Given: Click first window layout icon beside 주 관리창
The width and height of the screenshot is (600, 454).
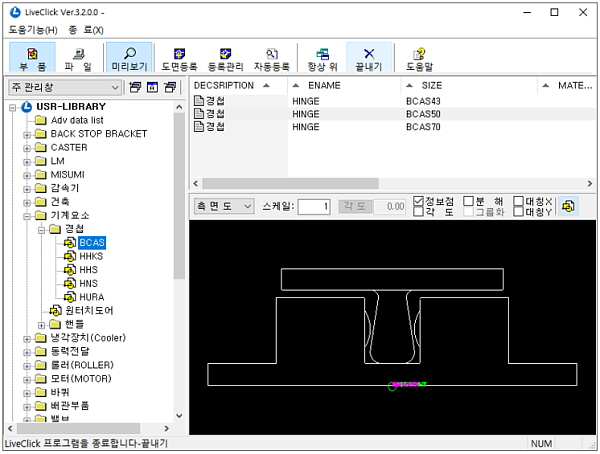Looking at the screenshot, I should pos(135,87).
